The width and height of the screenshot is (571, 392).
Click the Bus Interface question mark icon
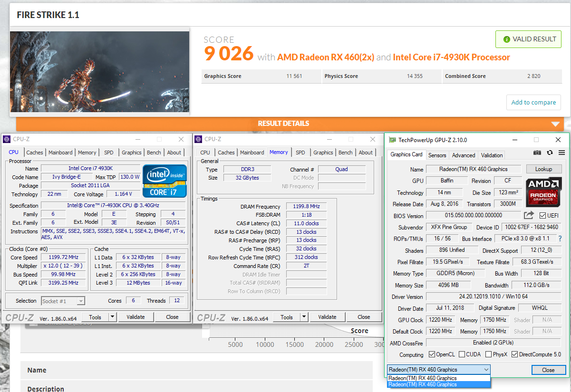[560, 239]
